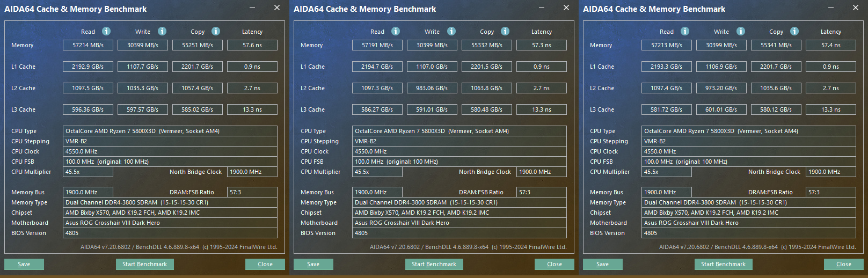The height and width of the screenshot is (278, 868).
Task: Click the 597.57 GB/s L3 cache write value
Action: tap(143, 109)
